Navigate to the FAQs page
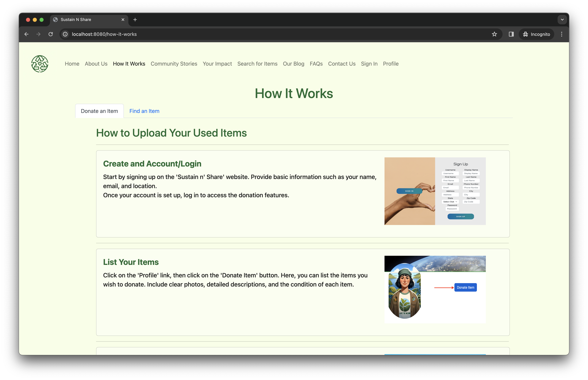This screenshot has height=380, width=588. click(x=316, y=64)
